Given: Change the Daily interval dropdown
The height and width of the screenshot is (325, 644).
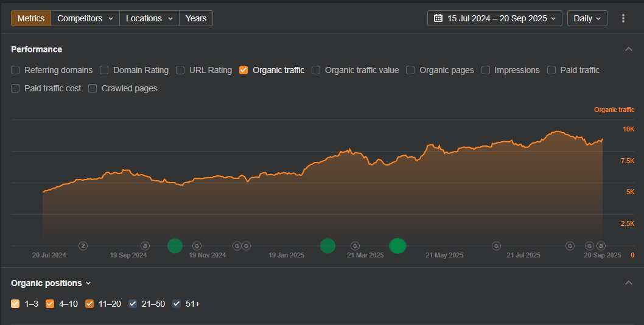Looking at the screenshot, I should pyautogui.click(x=587, y=18).
